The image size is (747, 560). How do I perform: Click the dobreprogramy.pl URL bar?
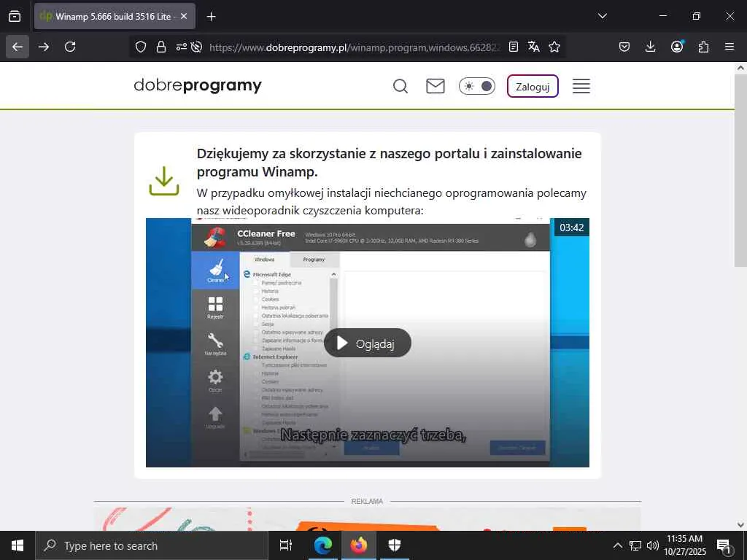pyautogui.click(x=355, y=47)
